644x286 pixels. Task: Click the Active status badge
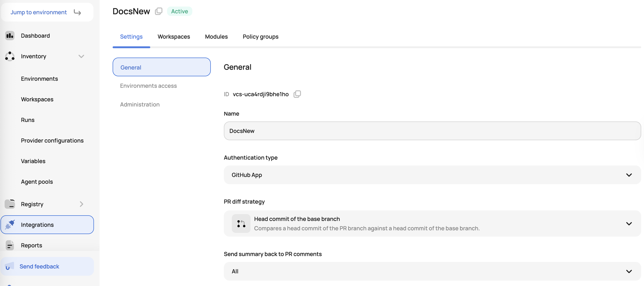[179, 11]
